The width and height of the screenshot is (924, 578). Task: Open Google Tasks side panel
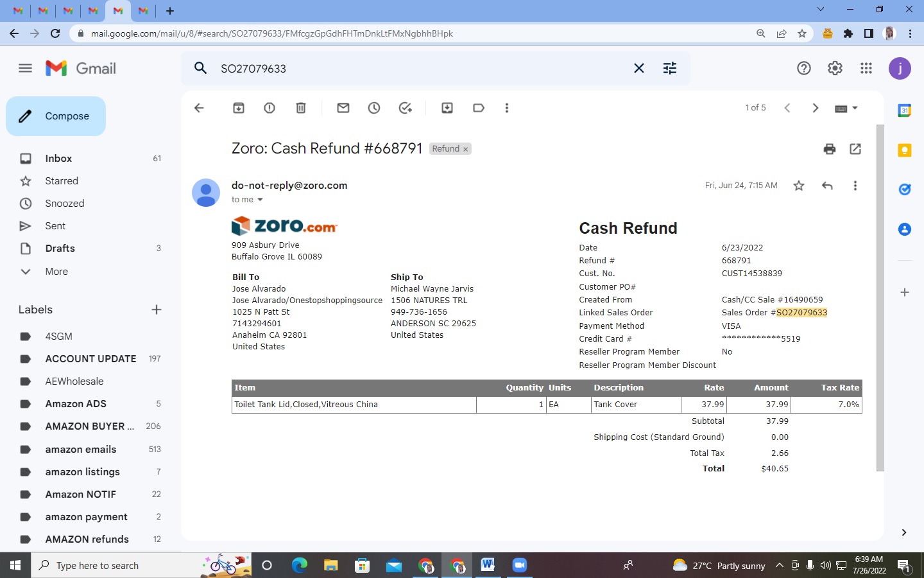[x=905, y=189]
